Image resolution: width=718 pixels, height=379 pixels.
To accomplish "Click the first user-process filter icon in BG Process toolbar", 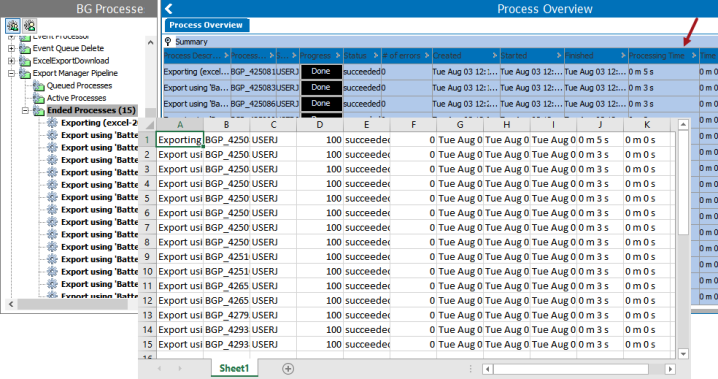I will coord(13,26).
